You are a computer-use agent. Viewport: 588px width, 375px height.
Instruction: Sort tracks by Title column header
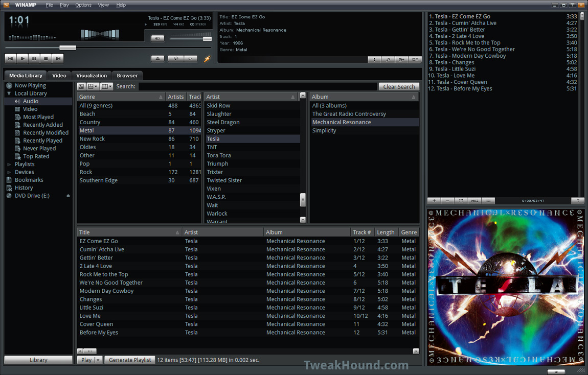(x=129, y=232)
